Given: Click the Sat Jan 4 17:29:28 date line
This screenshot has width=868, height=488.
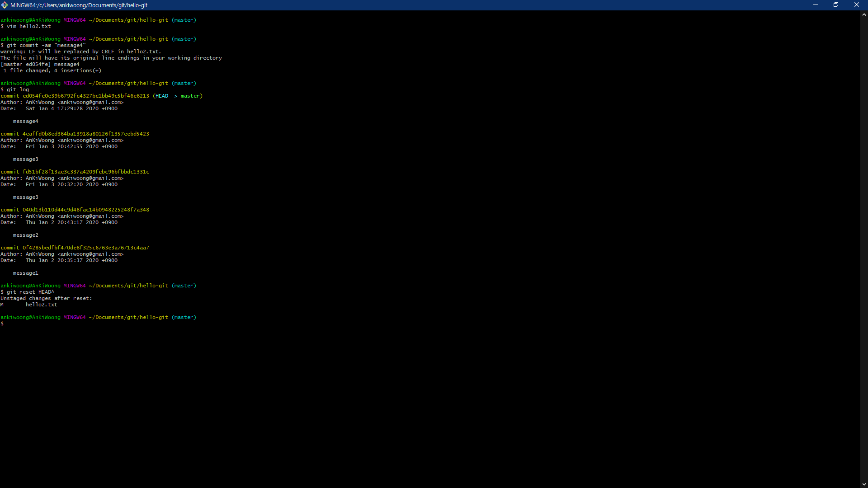Looking at the screenshot, I should tap(71, 108).
